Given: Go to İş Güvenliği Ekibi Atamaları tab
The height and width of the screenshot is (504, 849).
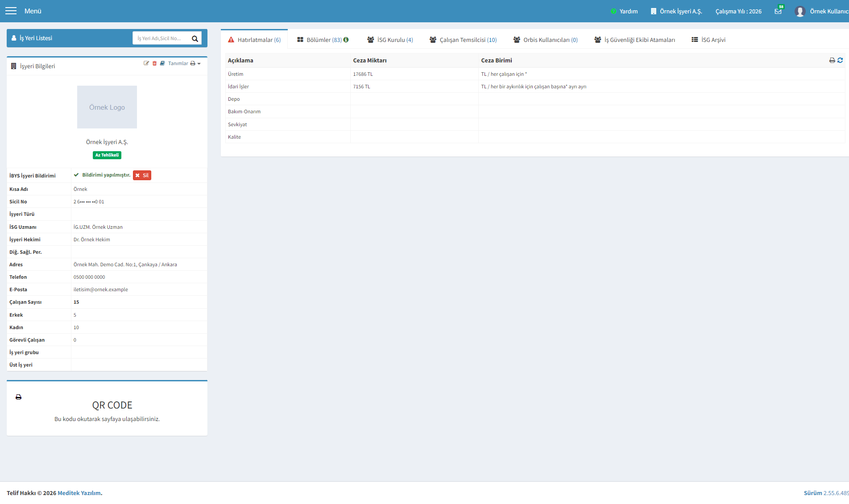Looking at the screenshot, I should (634, 40).
